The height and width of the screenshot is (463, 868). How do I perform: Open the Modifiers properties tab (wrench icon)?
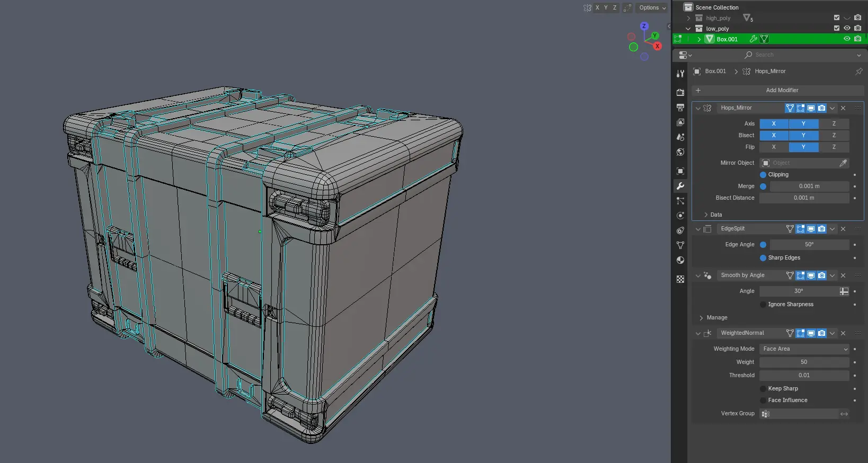coord(680,186)
